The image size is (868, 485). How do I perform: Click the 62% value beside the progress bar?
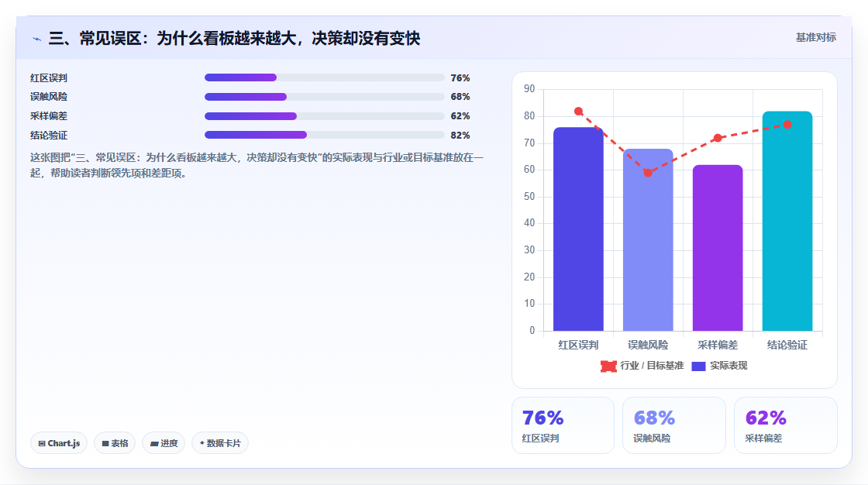(x=460, y=116)
